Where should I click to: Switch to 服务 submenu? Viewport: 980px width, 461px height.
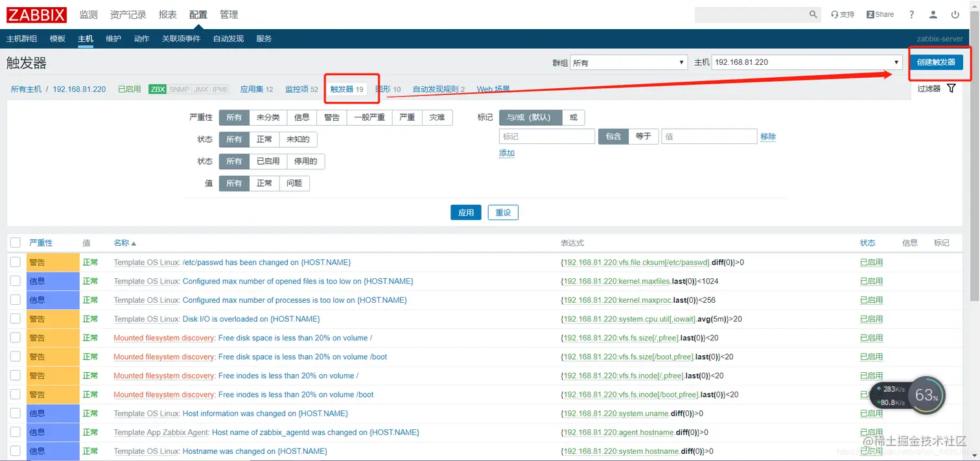264,39
